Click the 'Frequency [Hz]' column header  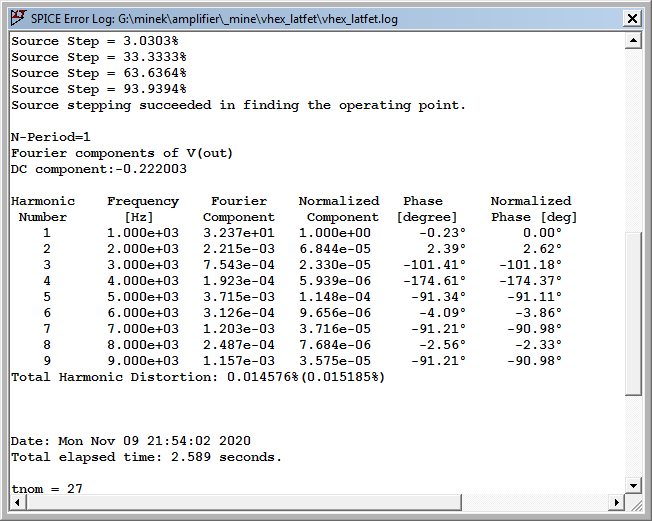(143, 209)
